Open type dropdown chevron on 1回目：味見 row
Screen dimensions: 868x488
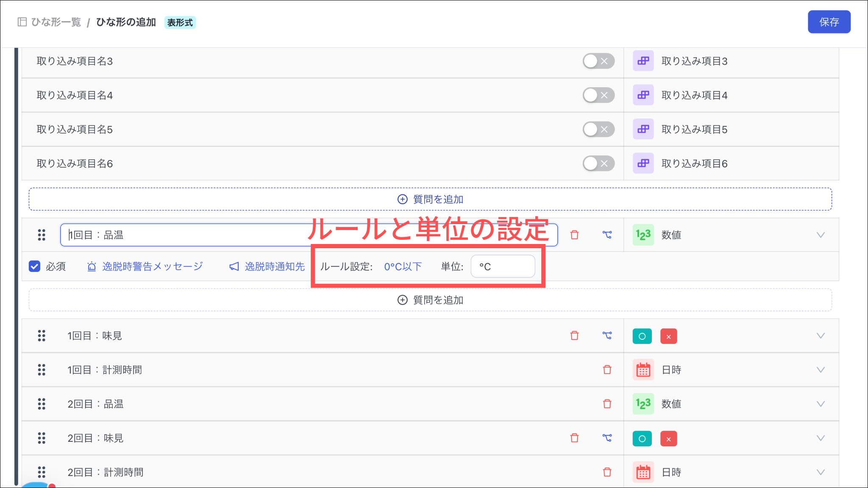point(821,336)
